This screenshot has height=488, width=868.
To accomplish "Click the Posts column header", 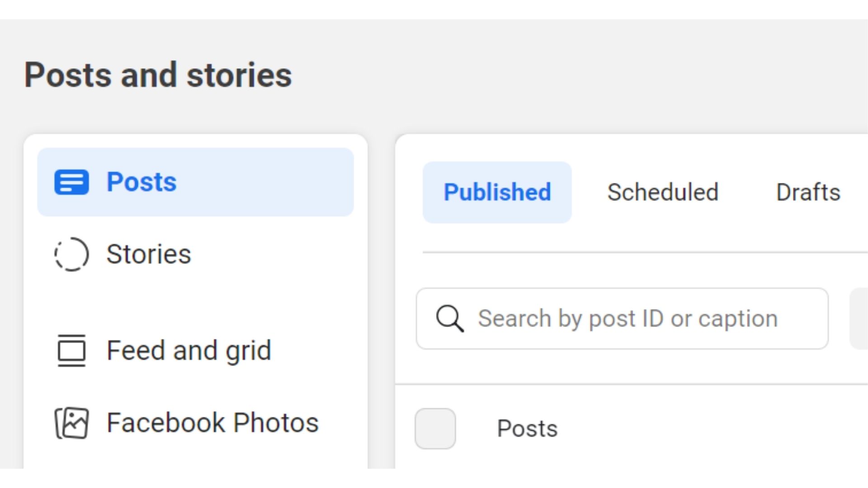I will pyautogui.click(x=527, y=428).
